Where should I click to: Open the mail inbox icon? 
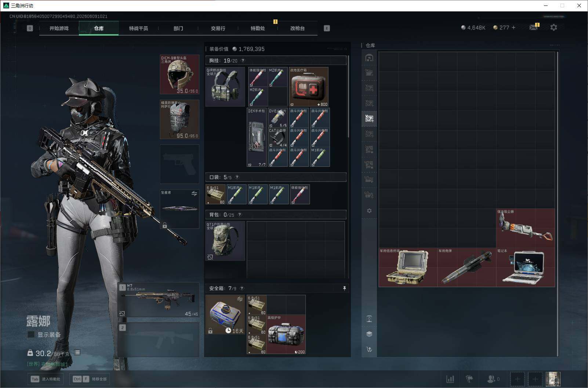[x=533, y=27]
